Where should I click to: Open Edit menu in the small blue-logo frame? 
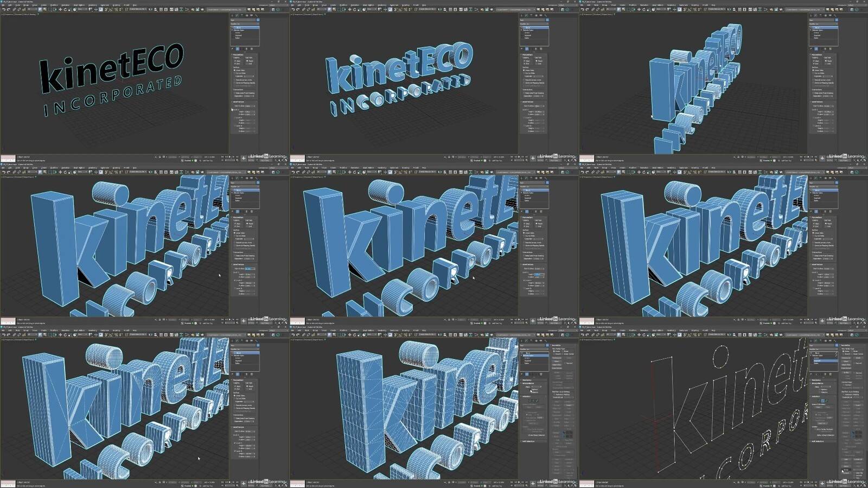point(299,5)
